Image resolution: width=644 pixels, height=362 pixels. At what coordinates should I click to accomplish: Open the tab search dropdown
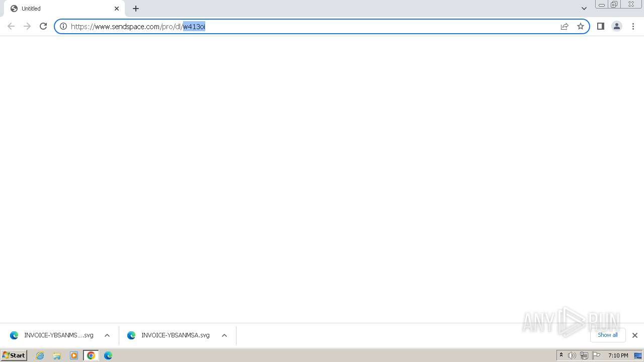pyautogui.click(x=584, y=9)
